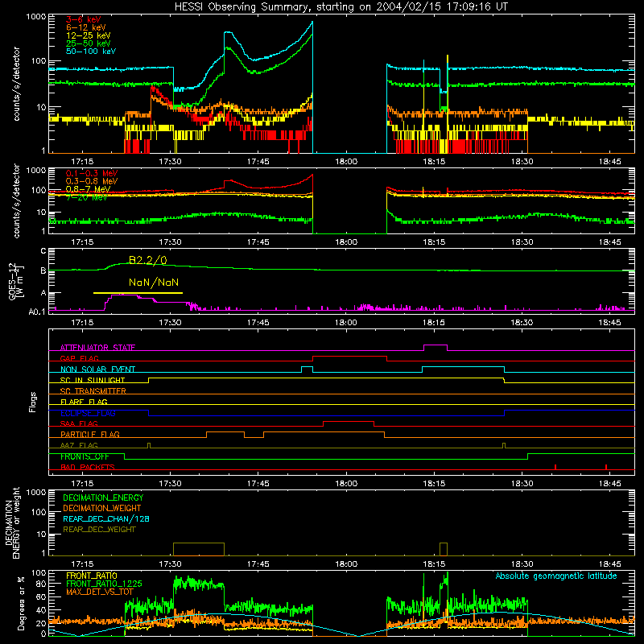Click the SAA_FLAG label
This screenshot has height=644, width=644.
(x=79, y=423)
